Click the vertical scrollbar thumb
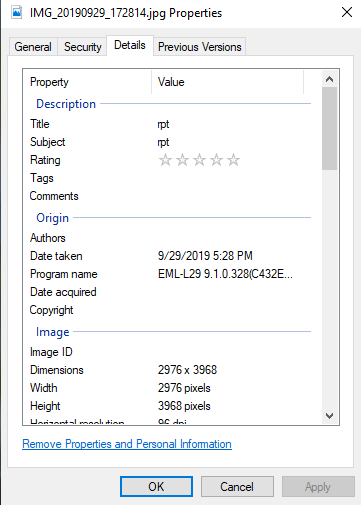Viewport: 361px width, 505px height. click(x=329, y=129)
